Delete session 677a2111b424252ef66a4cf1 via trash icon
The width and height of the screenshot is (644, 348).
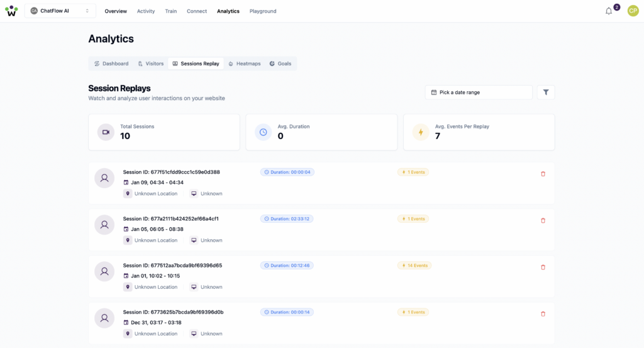pos(543,220)
